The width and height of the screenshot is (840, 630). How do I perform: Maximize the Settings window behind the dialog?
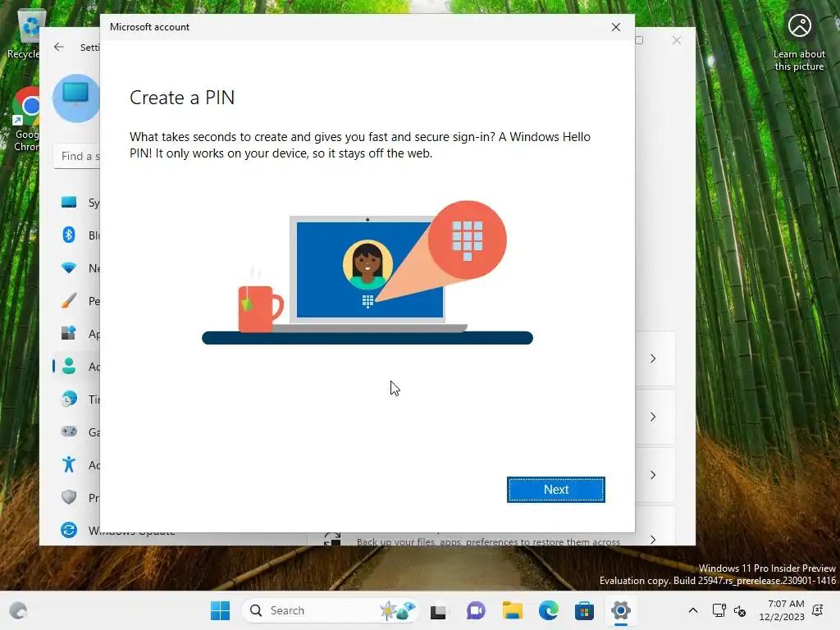(639, 40)
